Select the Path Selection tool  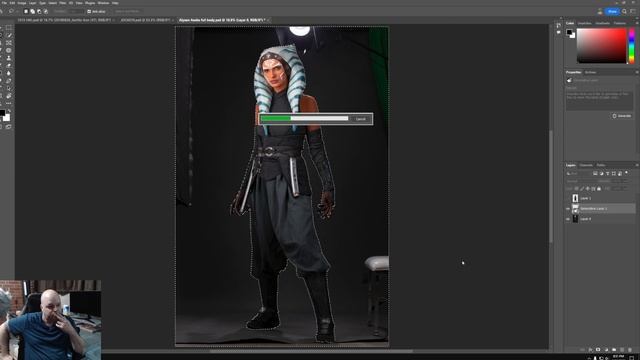pyautogui.click(x=9, y=88)
